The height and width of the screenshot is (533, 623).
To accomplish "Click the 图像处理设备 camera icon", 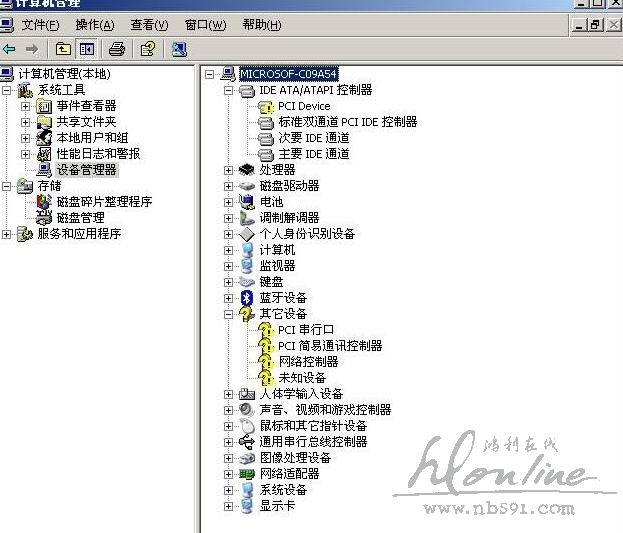I will pos(247,458).
